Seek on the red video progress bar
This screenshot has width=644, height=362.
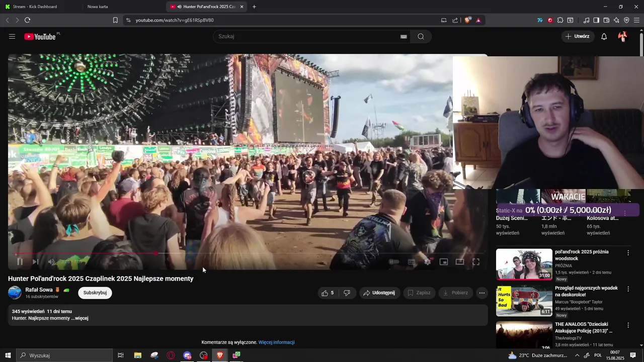[248, 253]
